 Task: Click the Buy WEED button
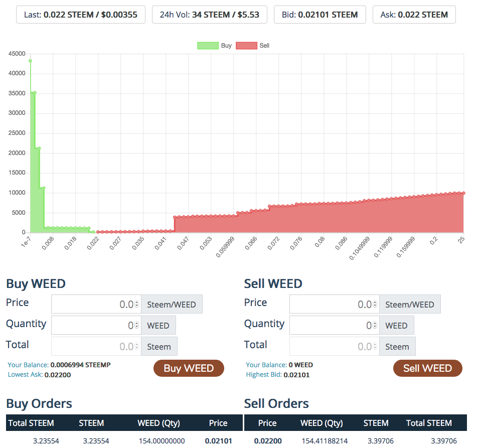(189, 368)
